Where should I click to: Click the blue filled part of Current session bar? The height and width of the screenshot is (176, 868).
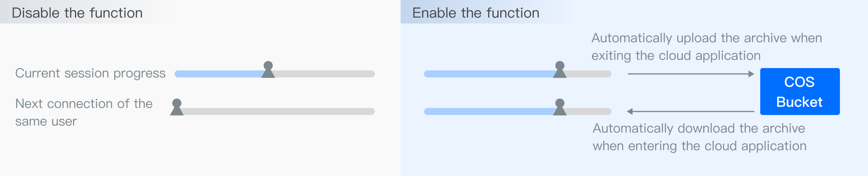[219, 74]
